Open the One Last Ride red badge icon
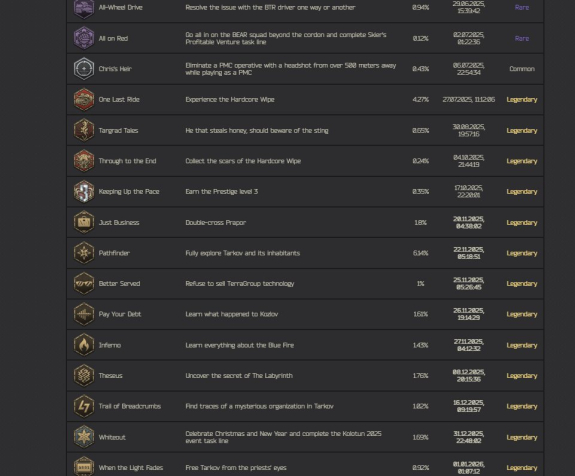575x476 pixels. pos(84,99)
